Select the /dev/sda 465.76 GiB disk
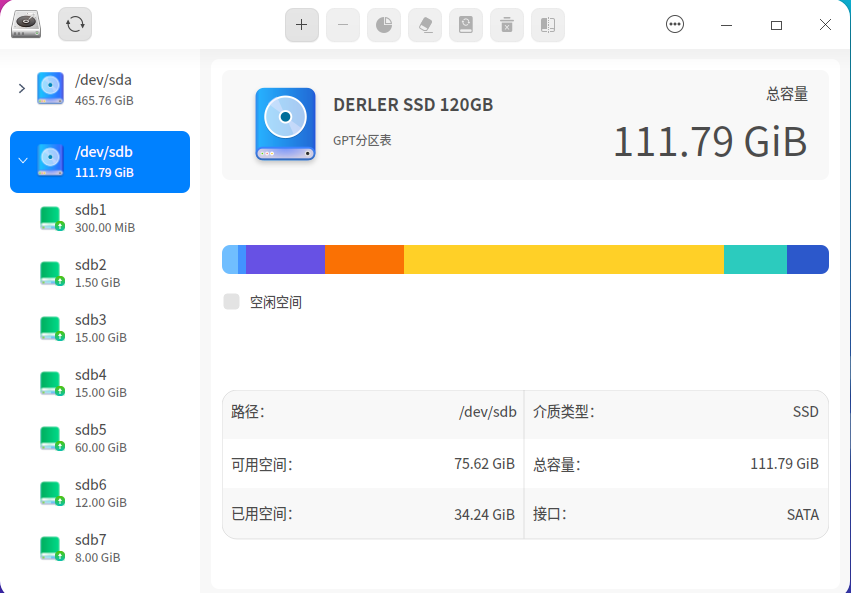The image size is (851, 593). click(x=100, y=89)
